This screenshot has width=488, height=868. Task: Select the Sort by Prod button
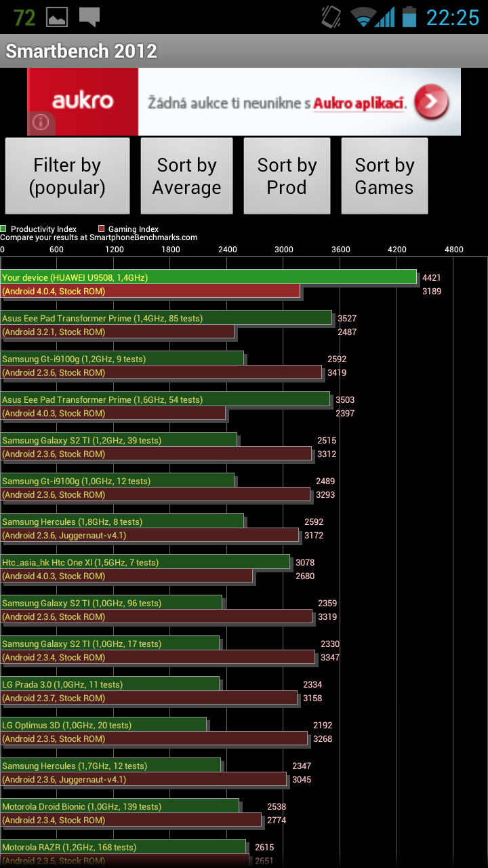pyautogui.click(x=287, y=176)
